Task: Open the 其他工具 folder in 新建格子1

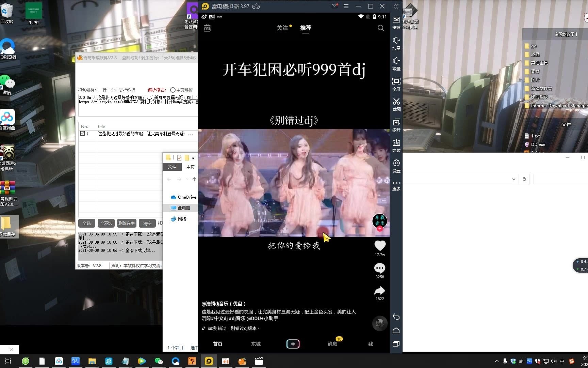Action: (x=536, y=63)
